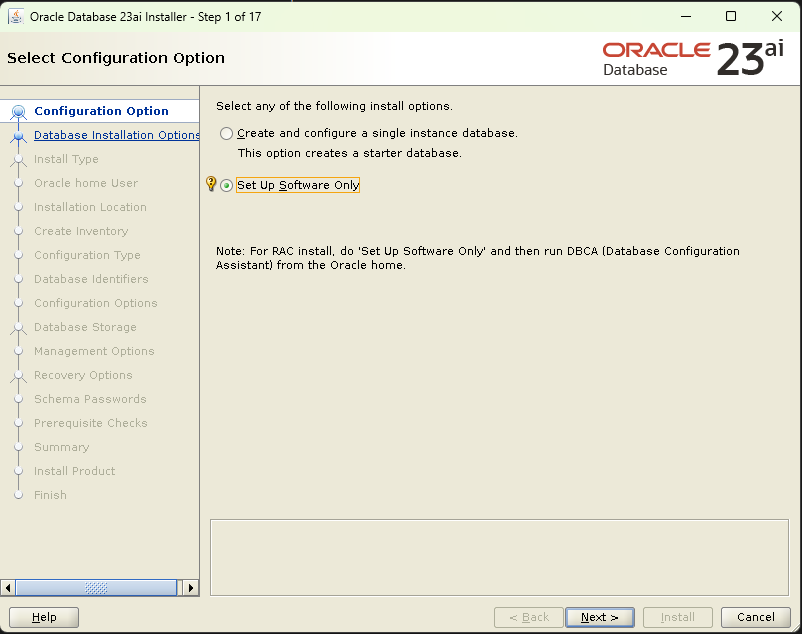Select the Summary step in the sidebar
802x634 pixels.
(60, 447)
